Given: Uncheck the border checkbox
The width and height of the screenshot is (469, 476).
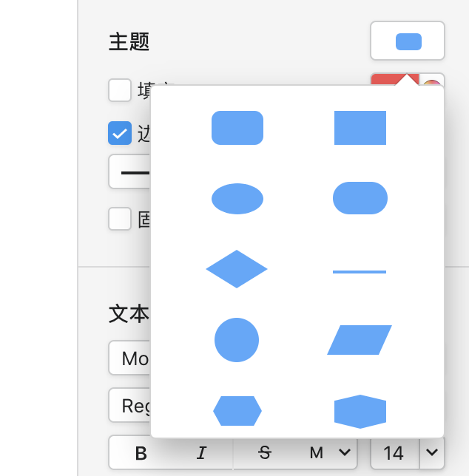Looking at the screenshot, I should [x=120, y=133].
